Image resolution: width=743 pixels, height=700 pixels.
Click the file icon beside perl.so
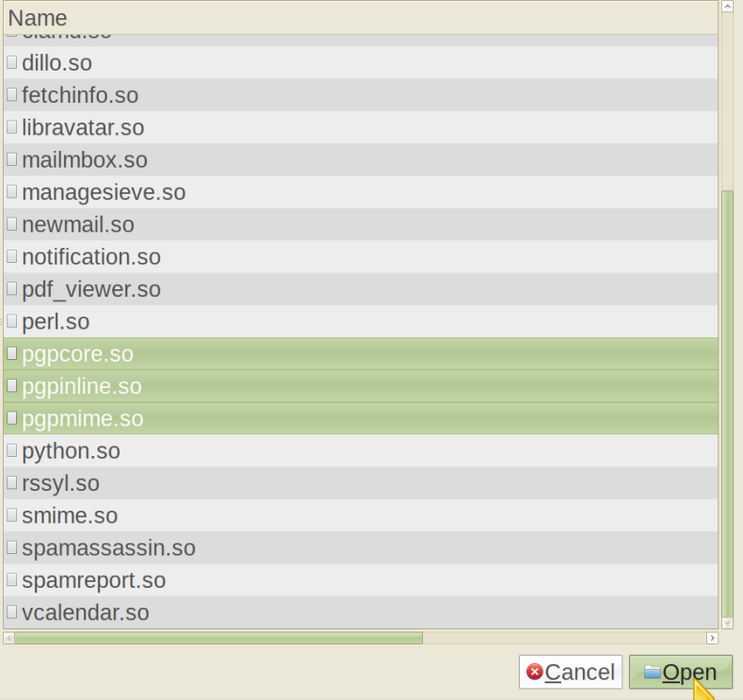tap(11, 321)
